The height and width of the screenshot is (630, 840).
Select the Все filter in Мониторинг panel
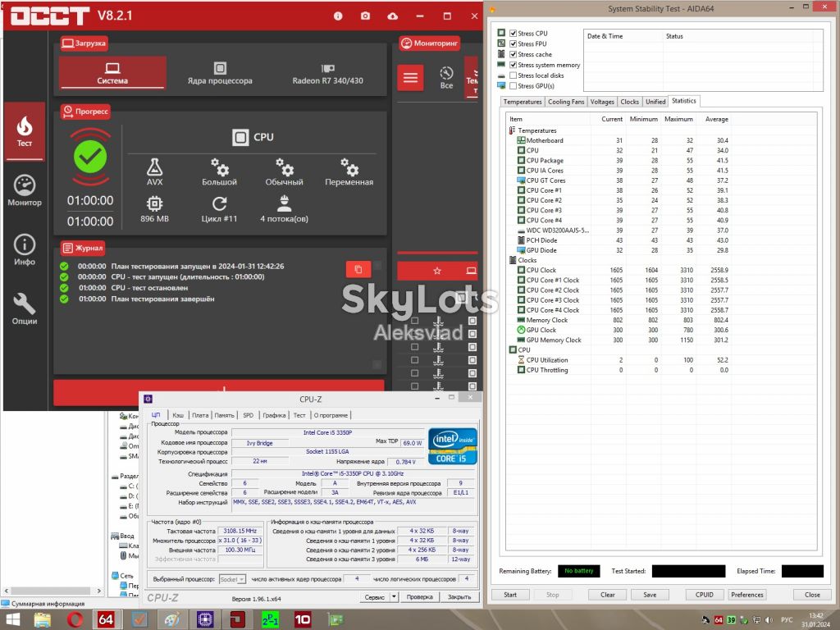tap(446, 78)
